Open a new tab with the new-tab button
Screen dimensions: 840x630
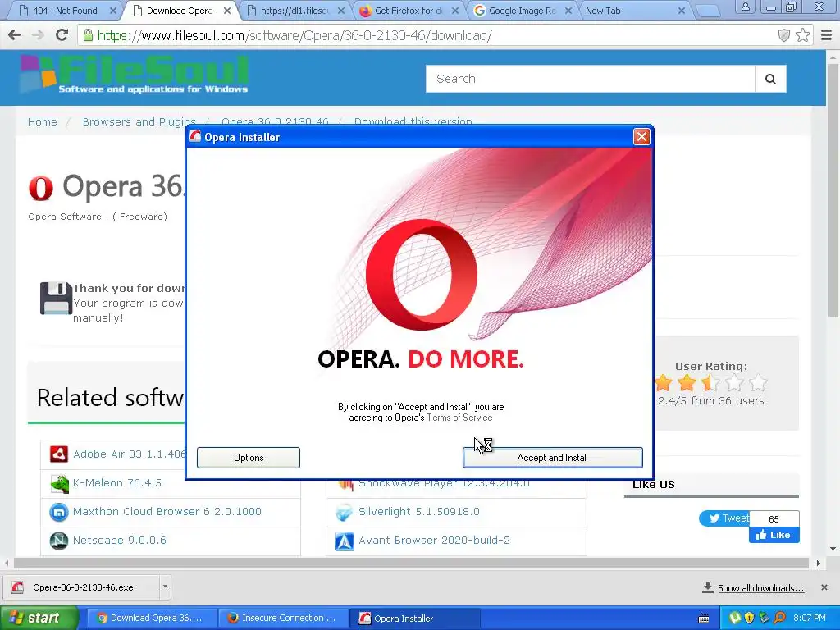(707, 11)
